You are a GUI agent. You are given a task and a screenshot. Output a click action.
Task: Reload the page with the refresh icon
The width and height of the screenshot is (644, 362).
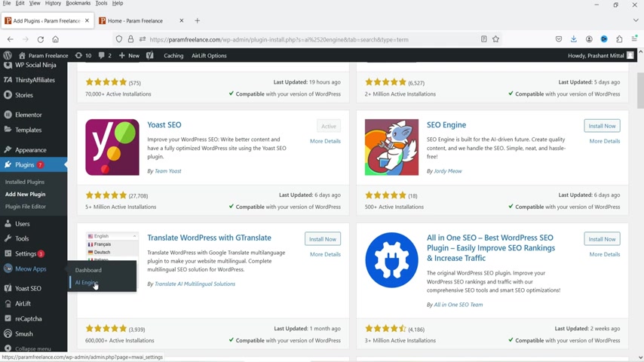coord(40,39)
